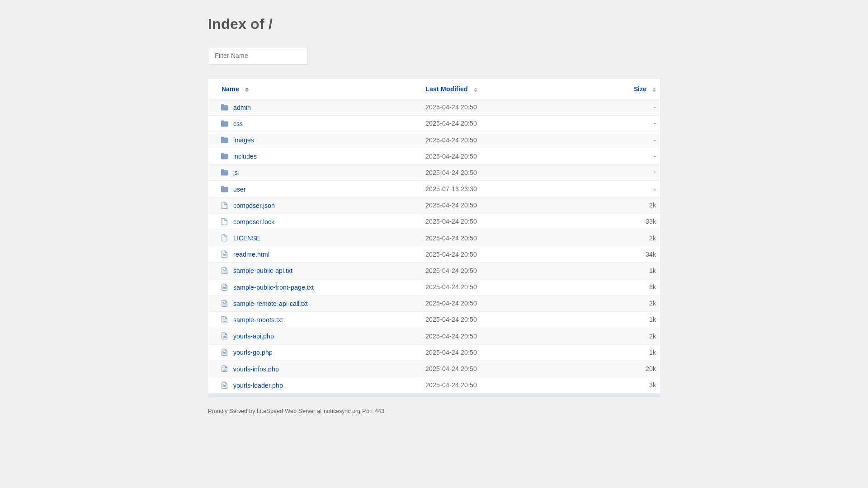Click the composer.json file icon
This screenshot has height=488, width=868.
tap(224, 206)
